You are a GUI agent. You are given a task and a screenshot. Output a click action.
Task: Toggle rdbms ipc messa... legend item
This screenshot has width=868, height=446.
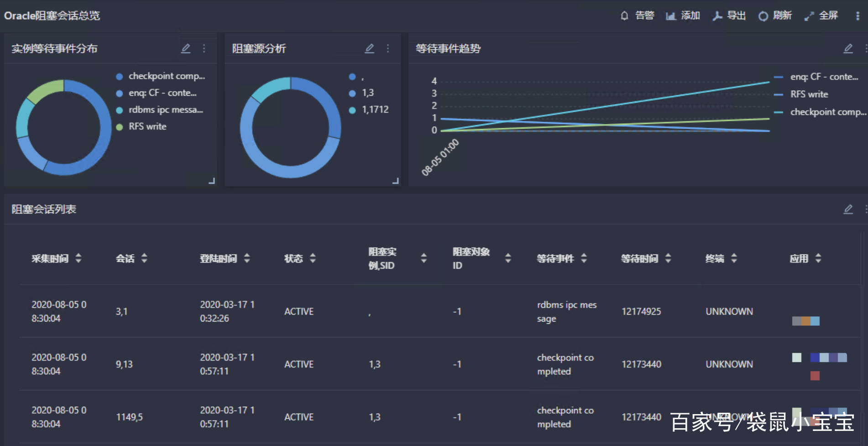coord(160,110)
